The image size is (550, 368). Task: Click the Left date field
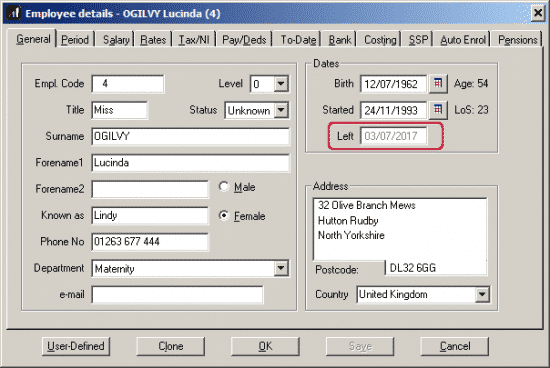tap(393, 136)
